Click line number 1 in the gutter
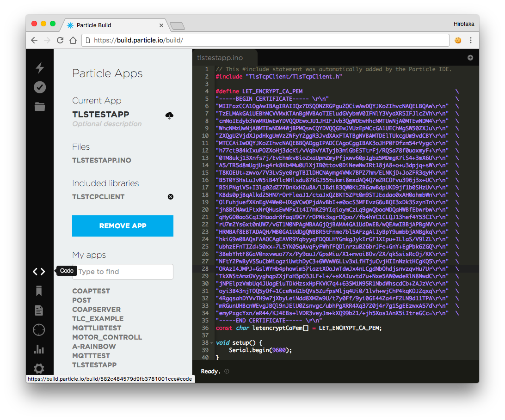 (207, 69)
